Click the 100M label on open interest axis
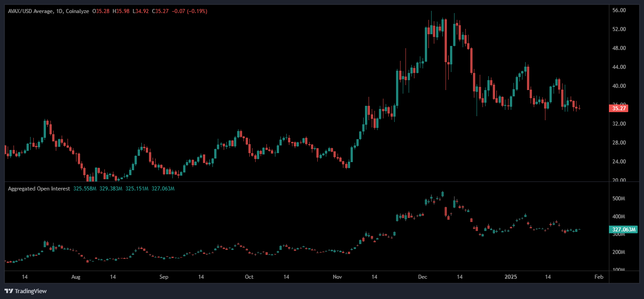 619,270
